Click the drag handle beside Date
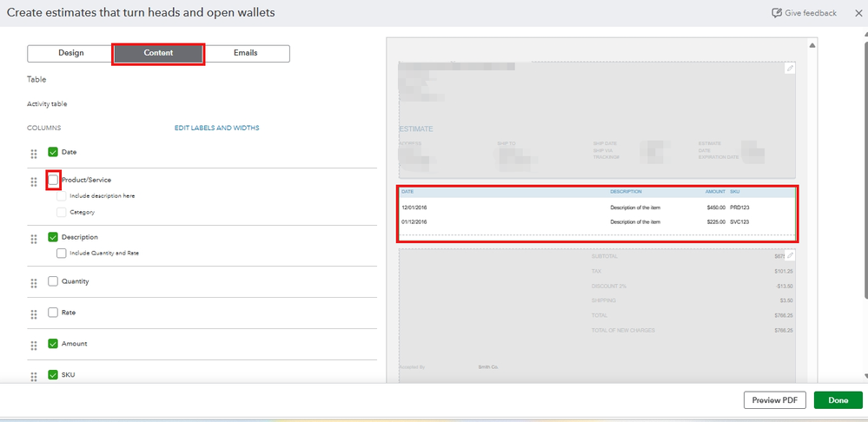This screenshot has width=868, height=422. (34, 154)
